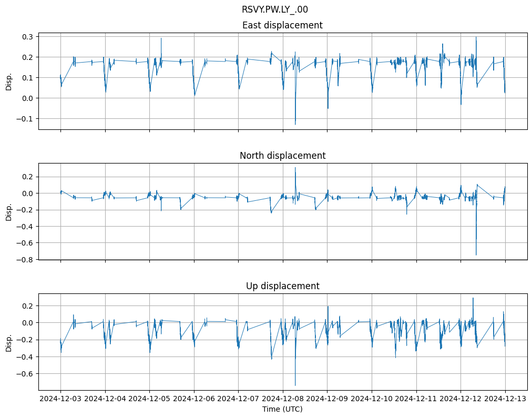The height and width of the screenshot is (418, 532).
Task: Click the Time (UTC) axis label
Action: pos(282,409)
